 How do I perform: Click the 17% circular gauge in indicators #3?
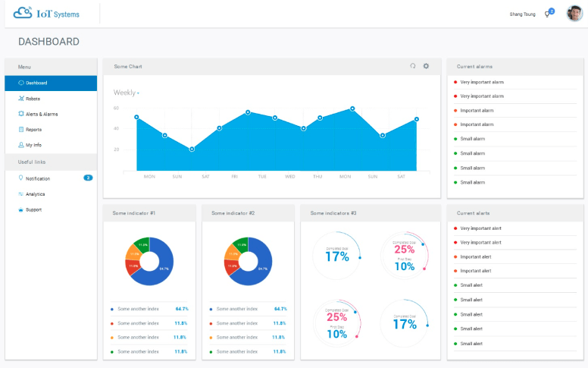click(x=337, y=256)
